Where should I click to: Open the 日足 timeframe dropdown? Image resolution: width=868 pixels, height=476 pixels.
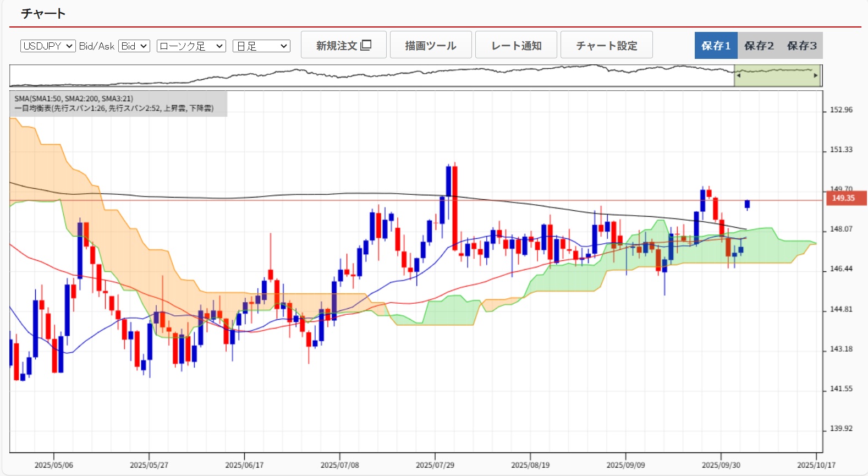pos(261,46)
